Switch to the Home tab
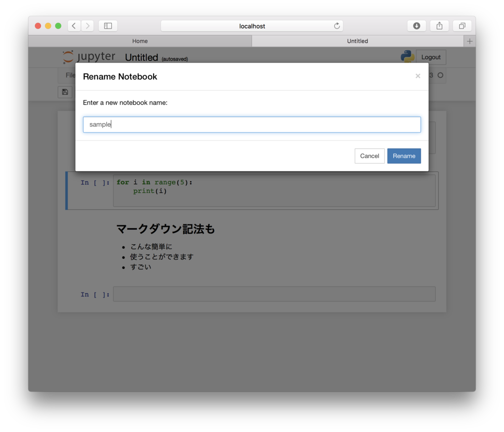Image resolution: width=504 pixels, height=432 pixels. pyautogui.click(x=140, y=41)
